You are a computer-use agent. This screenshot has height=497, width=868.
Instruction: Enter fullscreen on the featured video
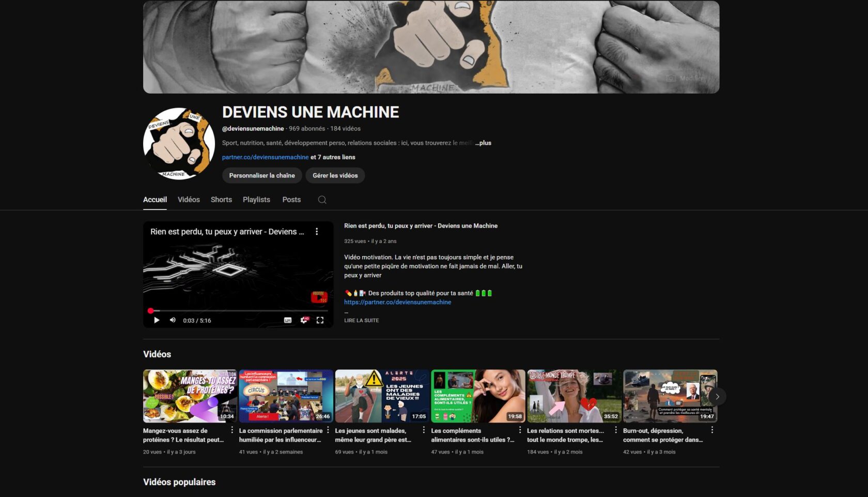coord(320,320)
